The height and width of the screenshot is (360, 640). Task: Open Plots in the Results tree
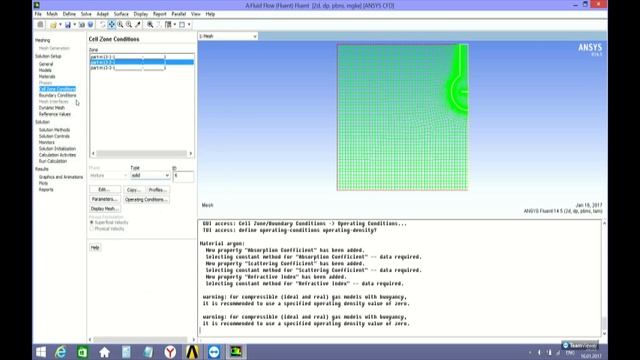[43, 183]
